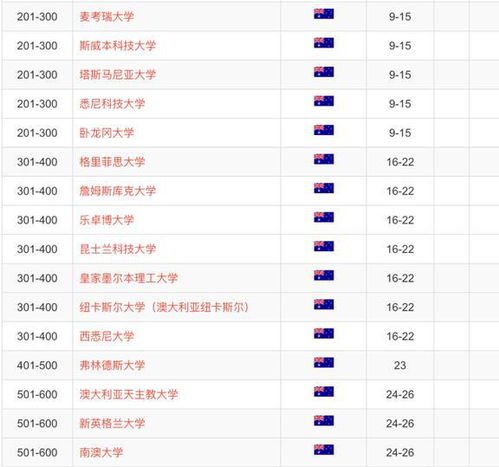Click the 16-22 national rank for 乐卓博大学

(400, 220)
